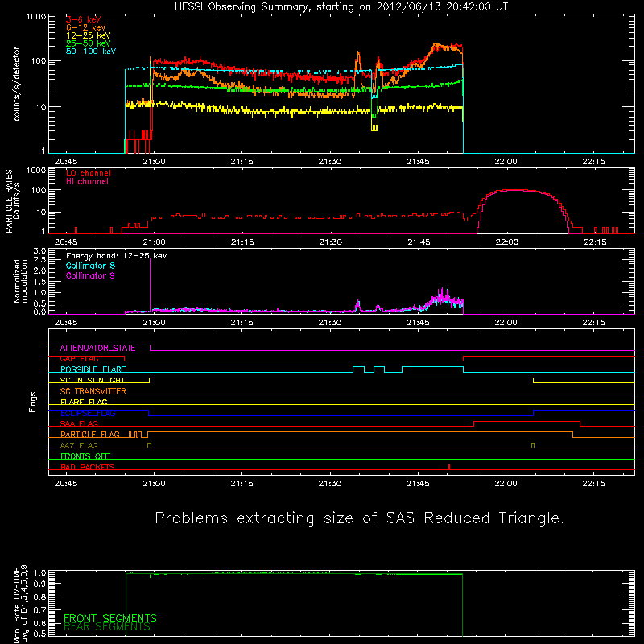This screenshot has height=644, width=644.
Task: Click the 22:15 label under modulation panel
Action: click(593, 323)
